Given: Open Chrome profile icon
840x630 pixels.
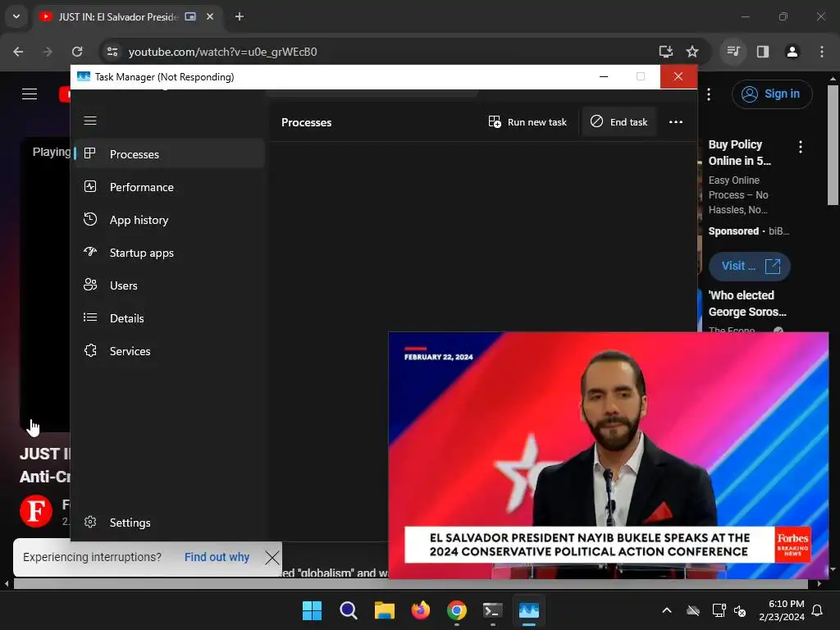Looking at the screenshot, I should [x=792, y=52].
